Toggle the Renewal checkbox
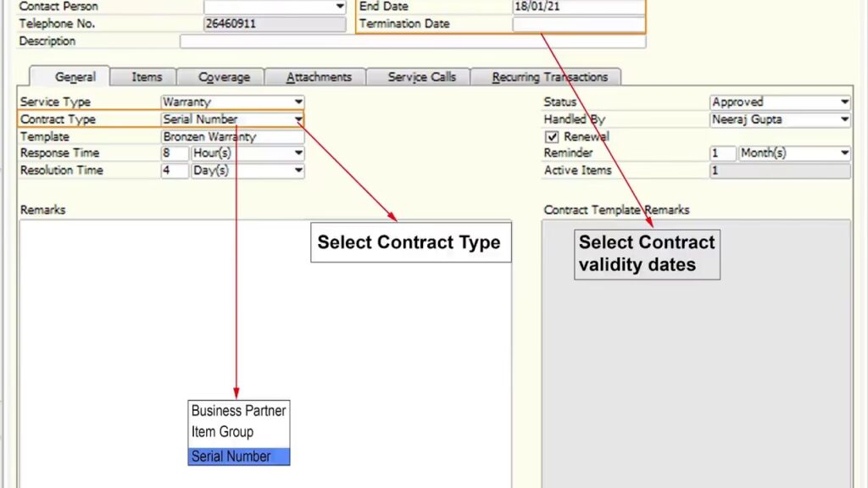 click(x=552, y=136)
